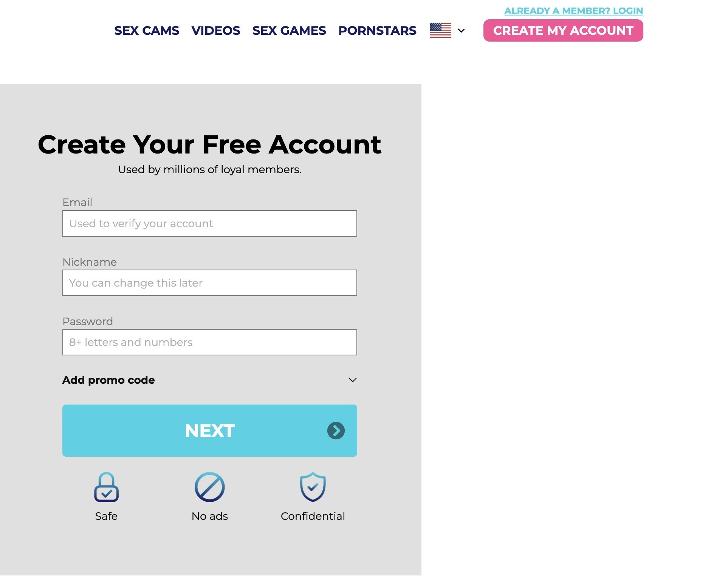Click the Nickname input field
728x583 pixels.
[209, 282]
